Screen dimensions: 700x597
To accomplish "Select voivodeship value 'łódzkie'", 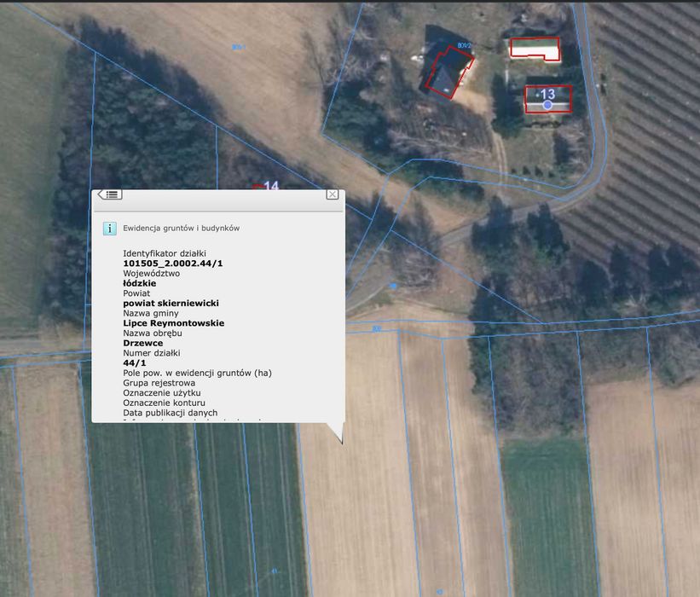I will click(140, 283).
